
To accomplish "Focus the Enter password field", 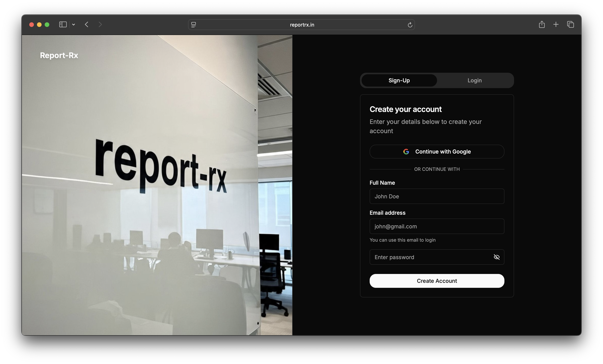I will coord(437,257).
